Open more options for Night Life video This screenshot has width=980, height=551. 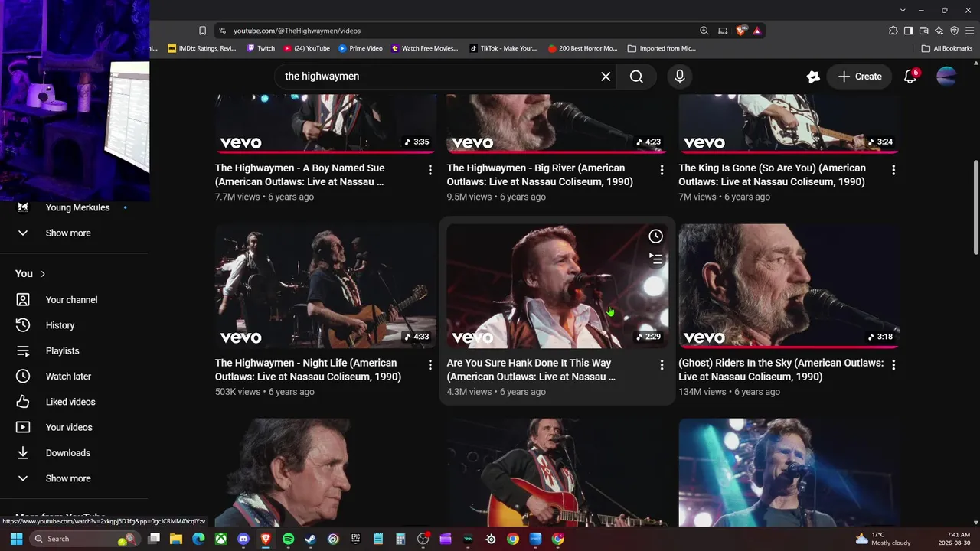[x=430, y=365]
